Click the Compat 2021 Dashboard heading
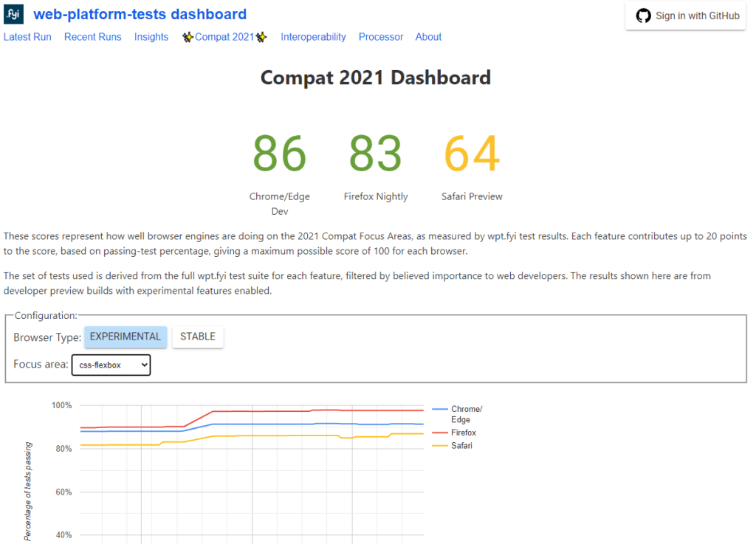756x544 pixels. (376, 78)
